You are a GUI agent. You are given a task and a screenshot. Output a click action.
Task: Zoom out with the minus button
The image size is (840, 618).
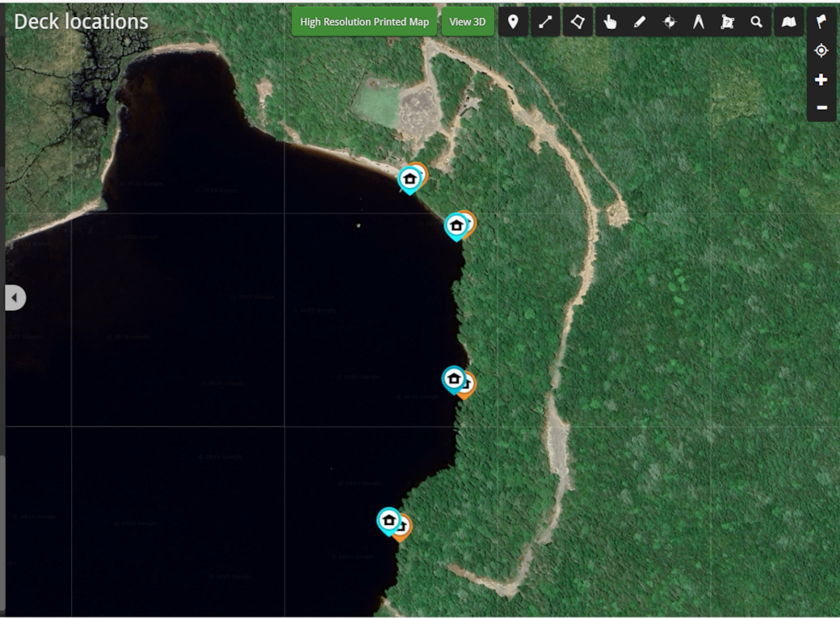pyautogui.click(x=821, y=107)
